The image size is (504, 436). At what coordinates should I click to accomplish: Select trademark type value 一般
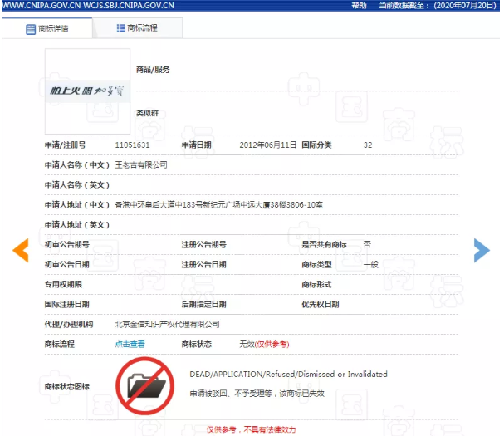(371, 265)
